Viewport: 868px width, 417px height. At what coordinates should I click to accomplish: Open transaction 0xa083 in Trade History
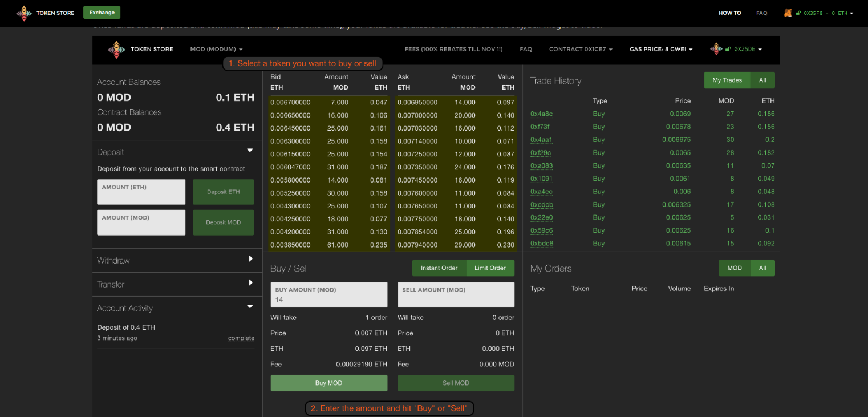click(x=541, y=166)
